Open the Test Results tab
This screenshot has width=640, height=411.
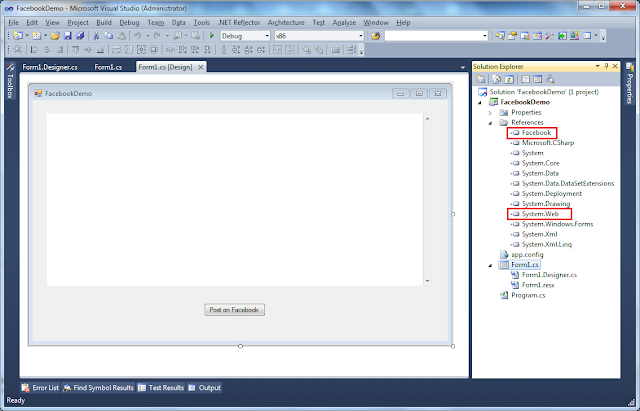click(x=161, y=388)
